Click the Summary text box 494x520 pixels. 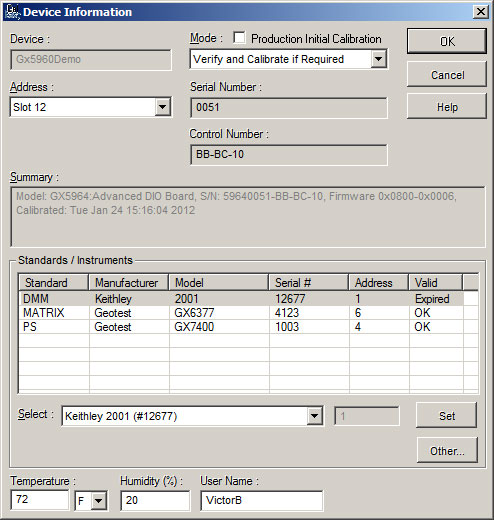(248, 217)
